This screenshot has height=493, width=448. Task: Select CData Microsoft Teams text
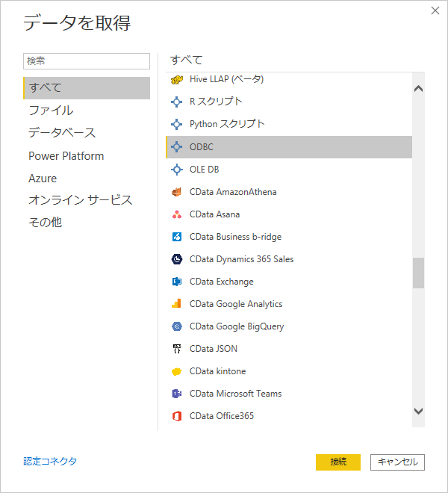pos(235,394)
